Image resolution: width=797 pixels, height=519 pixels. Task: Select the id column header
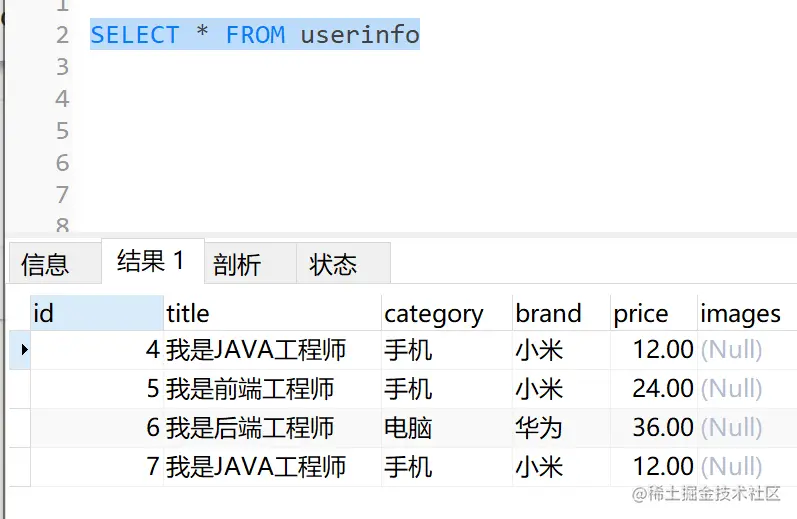[97, 313]
